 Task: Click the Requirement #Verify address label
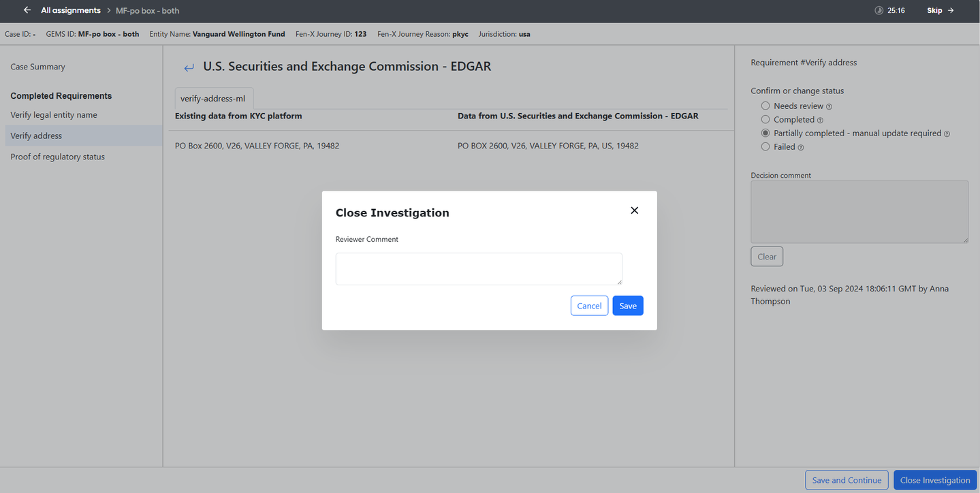click(x=804, y=63)
